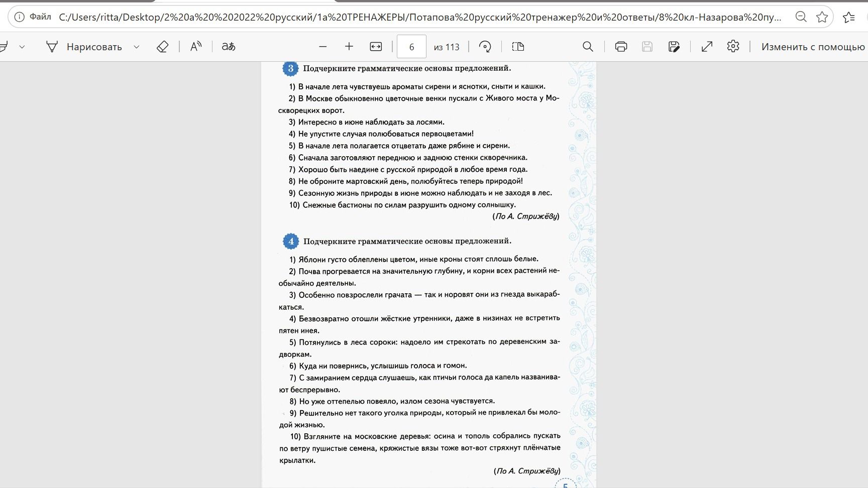
Task: Click sentence "Особенно повзрослели грачата"
Action: click(419, 300)
